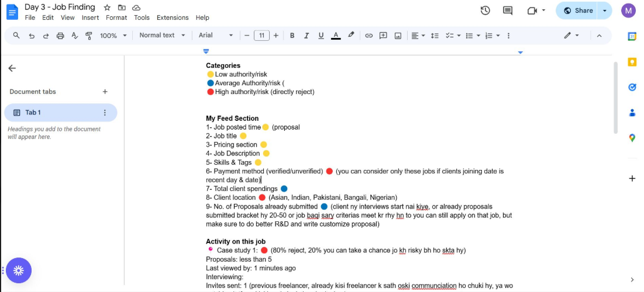Expand the Arial font dropdown

point(215,36)
